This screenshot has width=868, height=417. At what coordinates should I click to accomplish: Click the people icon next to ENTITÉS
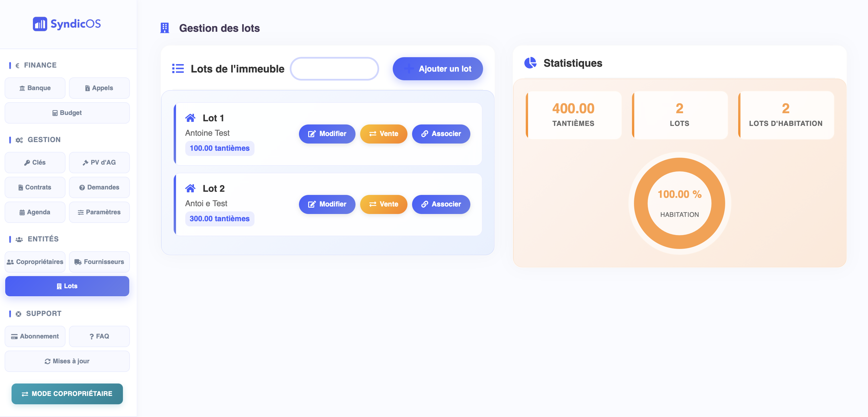[x=19, y=239]
